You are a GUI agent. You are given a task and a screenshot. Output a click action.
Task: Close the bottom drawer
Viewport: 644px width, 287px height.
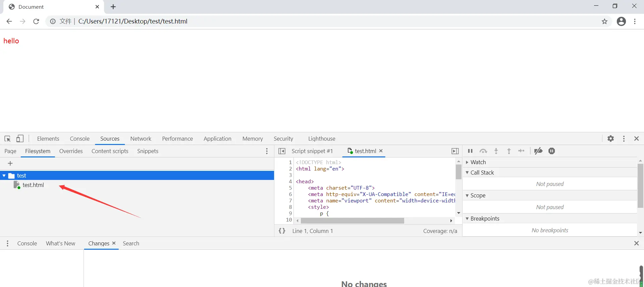point(636,243)
